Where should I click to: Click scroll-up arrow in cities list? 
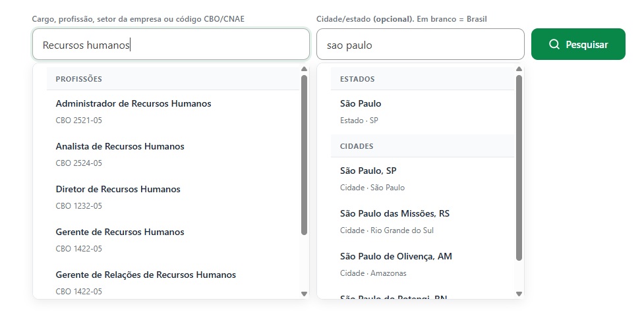pos(519,69)
